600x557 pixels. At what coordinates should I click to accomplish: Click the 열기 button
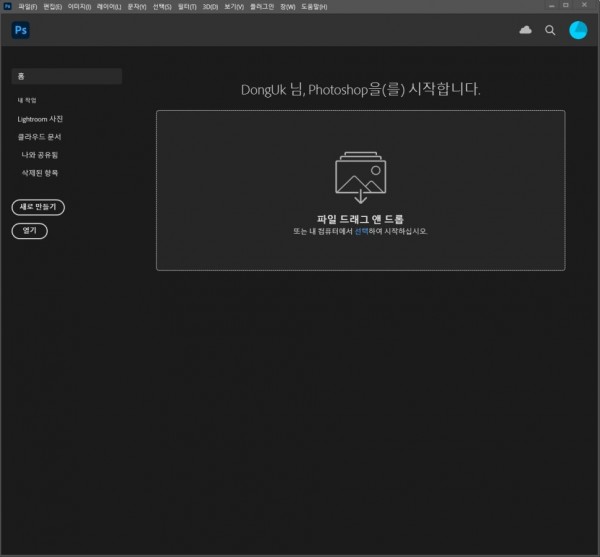tap(30, 231)
